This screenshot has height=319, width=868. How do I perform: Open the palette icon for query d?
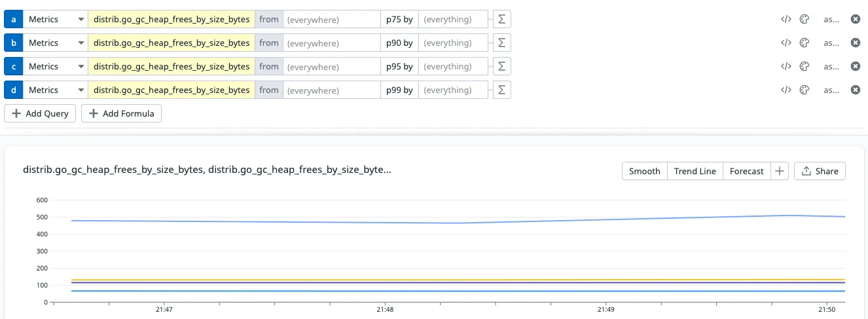point(805,90)
